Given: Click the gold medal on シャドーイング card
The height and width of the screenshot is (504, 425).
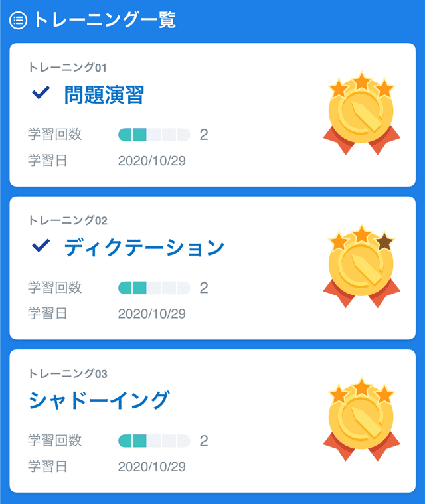Looking at the screenshot, I should click(x=362, y=419).
